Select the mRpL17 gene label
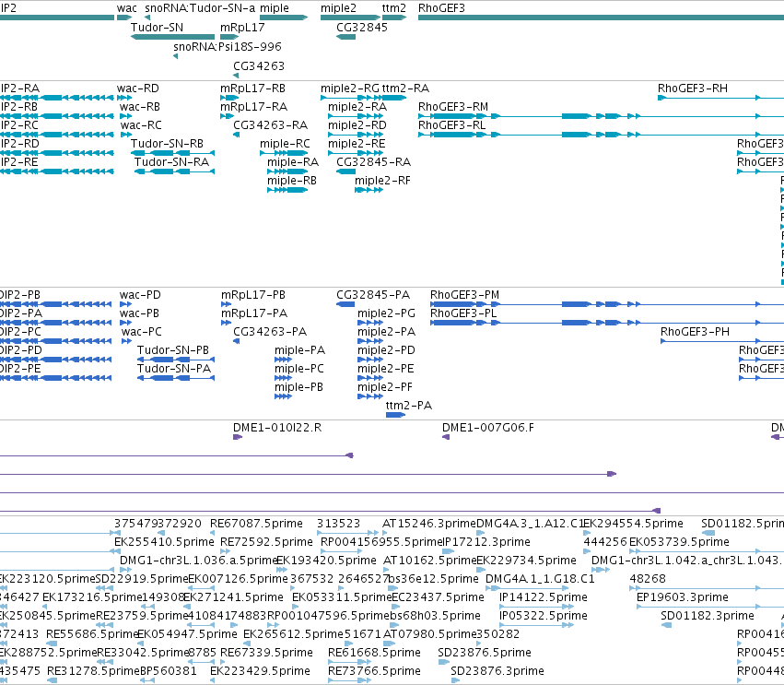The width and height of the screenshot is (784, 685). pos(242,28)
